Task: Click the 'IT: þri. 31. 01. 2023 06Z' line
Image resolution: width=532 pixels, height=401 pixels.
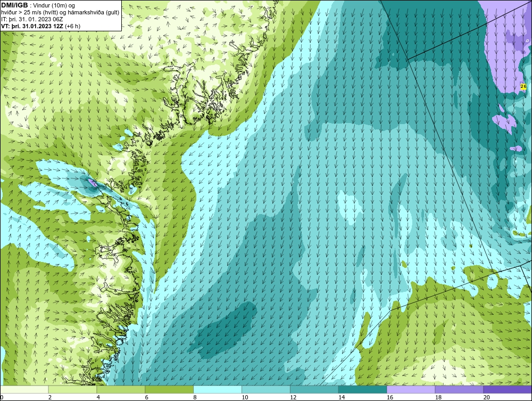Action: coord(32,19)
